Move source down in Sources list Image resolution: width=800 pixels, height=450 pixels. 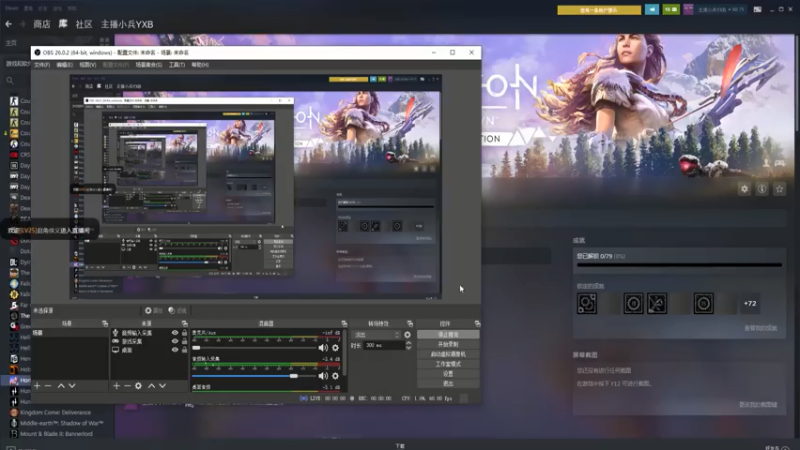coord(162,386)
